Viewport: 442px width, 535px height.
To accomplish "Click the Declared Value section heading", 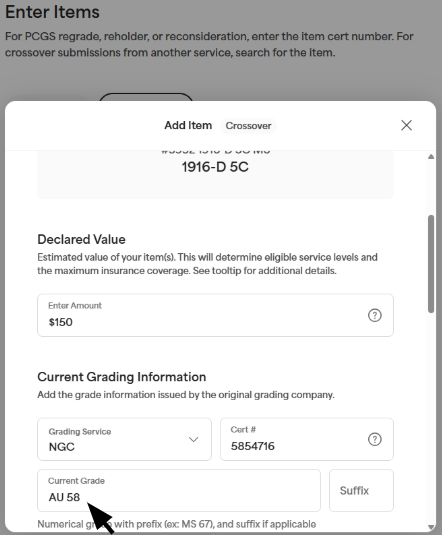I will pyautogui.click(x=81, y=239).
